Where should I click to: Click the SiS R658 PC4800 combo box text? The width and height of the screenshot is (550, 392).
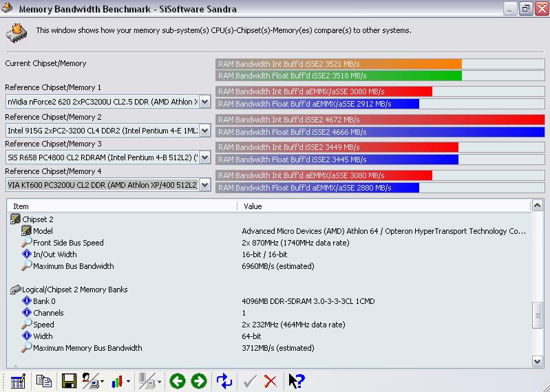[x=103, y=157]
